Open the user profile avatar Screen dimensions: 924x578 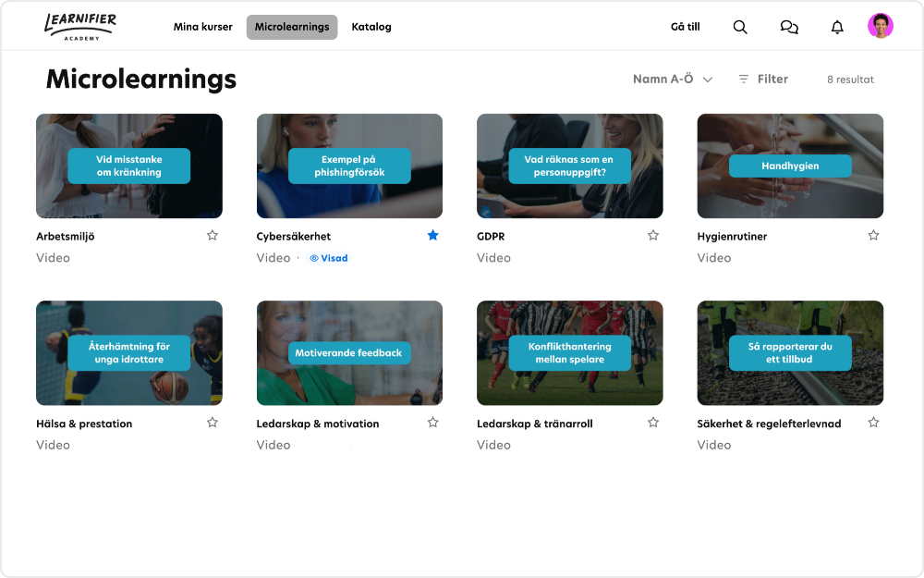click(881, 26)
